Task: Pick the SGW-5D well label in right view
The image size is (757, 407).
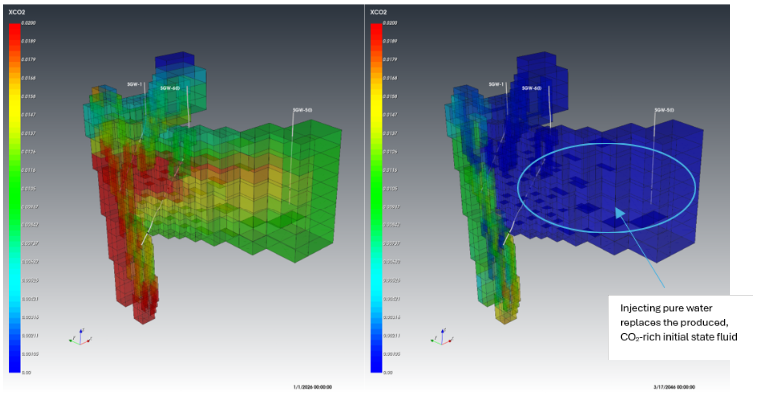Action: point(664,109)
